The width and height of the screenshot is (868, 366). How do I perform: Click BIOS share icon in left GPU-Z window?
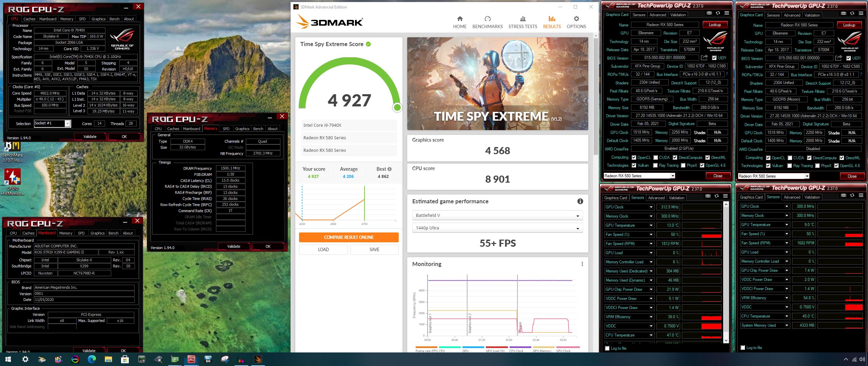click(704, 58)
